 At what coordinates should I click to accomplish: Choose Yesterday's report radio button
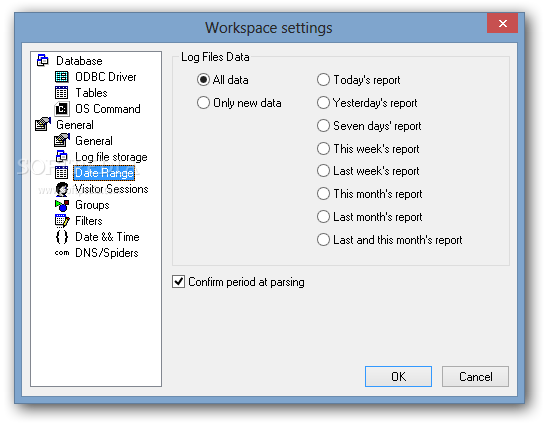tap(323, 103)
